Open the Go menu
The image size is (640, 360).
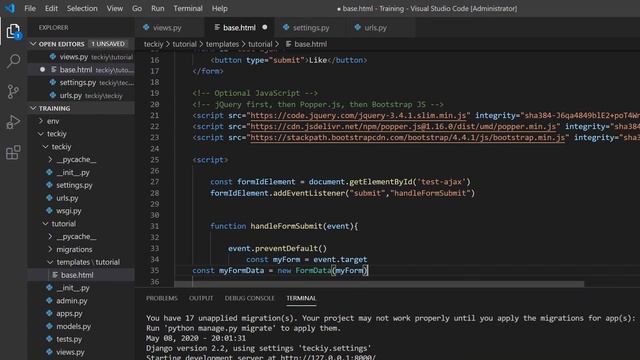tap(137, 8)
